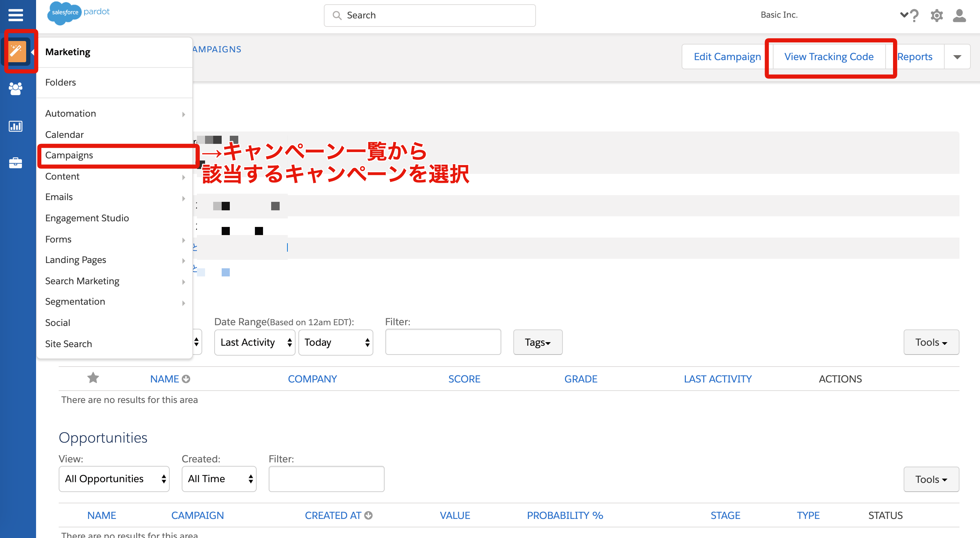Click View Tracking Code button
The width and height of the screenshot is (980, 538).
tap(829, 57)
